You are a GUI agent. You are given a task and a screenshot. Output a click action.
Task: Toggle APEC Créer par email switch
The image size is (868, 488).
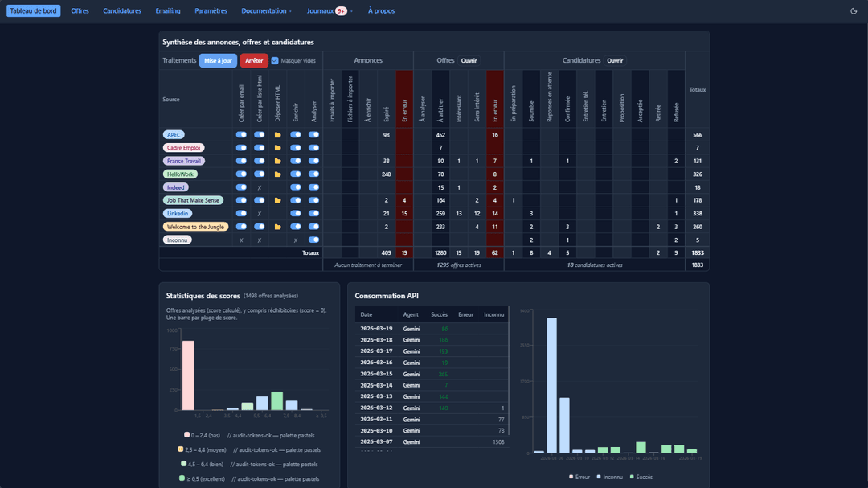[241, 135]
